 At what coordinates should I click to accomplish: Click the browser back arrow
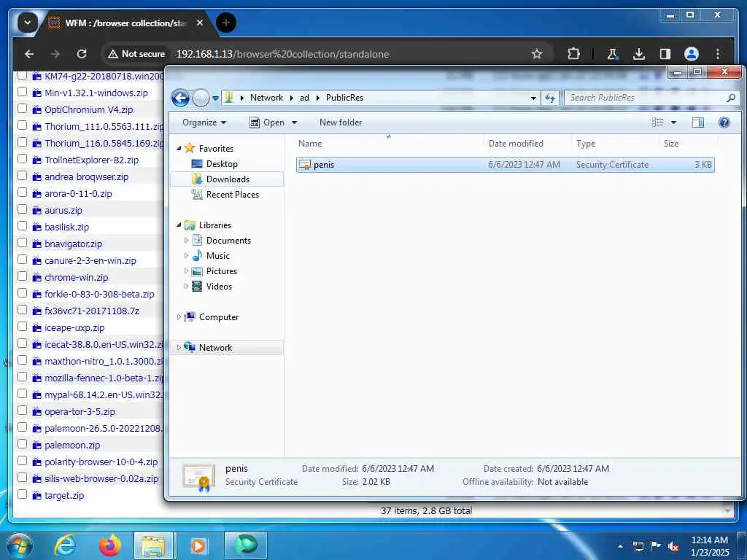tap(29, 54)
